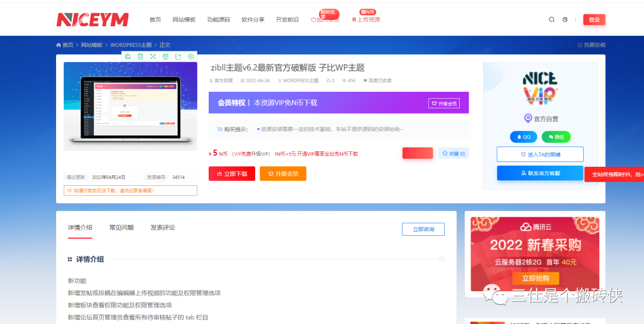This screenshot has height=324, width=644.
Task: Click the 全站终身限时99 red side banner
Action: [x=614, y=175]
